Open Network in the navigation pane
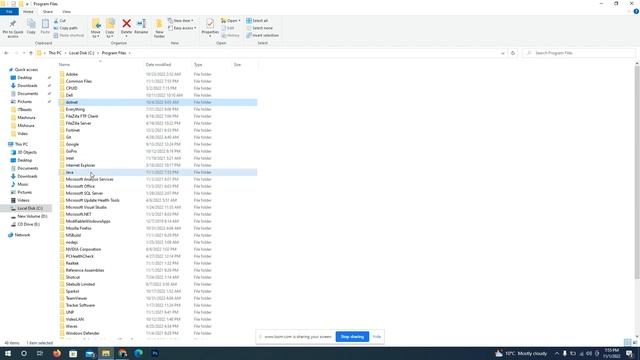The image size is (640, 360). click(x=22, y=235)
